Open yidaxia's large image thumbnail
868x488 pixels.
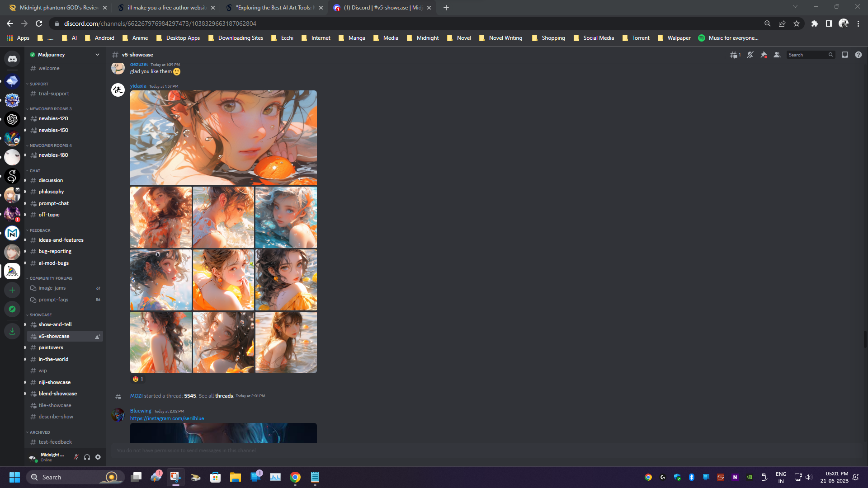point(223,137)
